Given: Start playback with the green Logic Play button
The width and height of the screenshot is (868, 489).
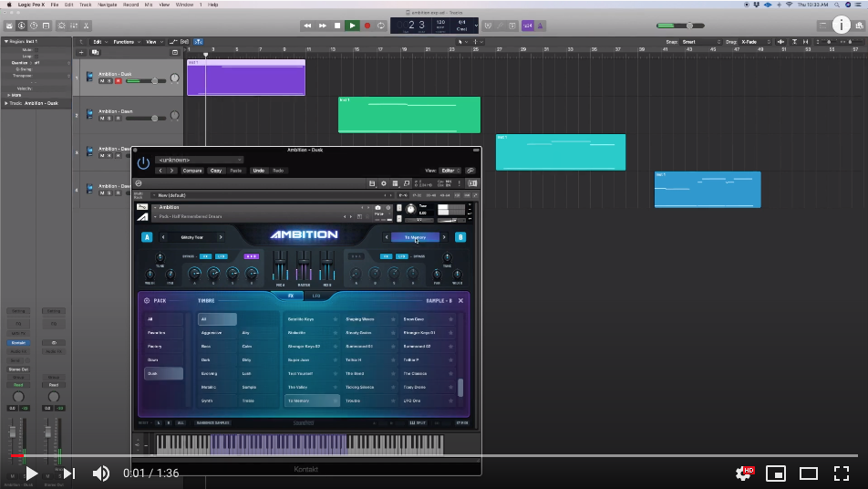Looking at the screenshot, I should 352,26.
